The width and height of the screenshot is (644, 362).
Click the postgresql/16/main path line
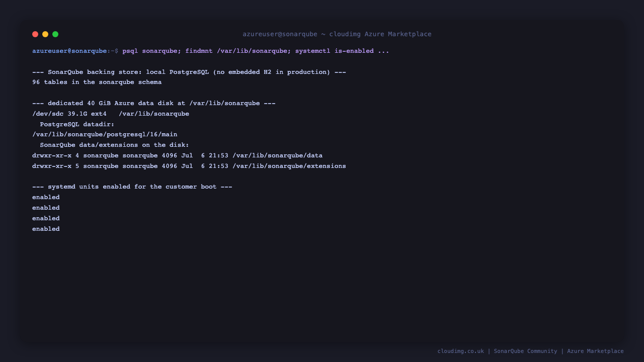click(x=105, y=134)
